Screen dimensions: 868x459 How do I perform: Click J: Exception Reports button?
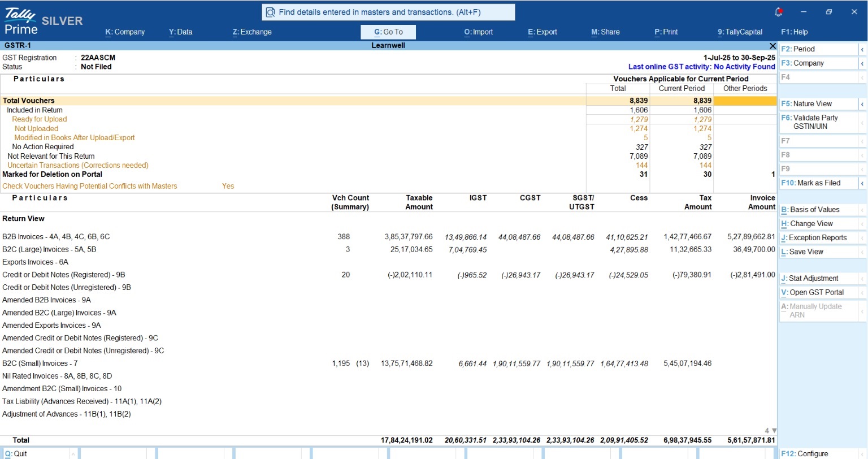819,237
